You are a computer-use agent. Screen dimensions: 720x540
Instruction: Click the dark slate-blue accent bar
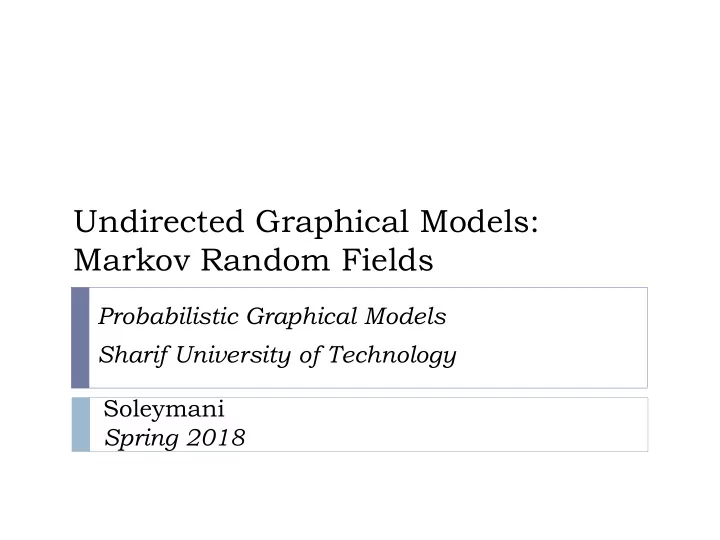coord(80,338)
